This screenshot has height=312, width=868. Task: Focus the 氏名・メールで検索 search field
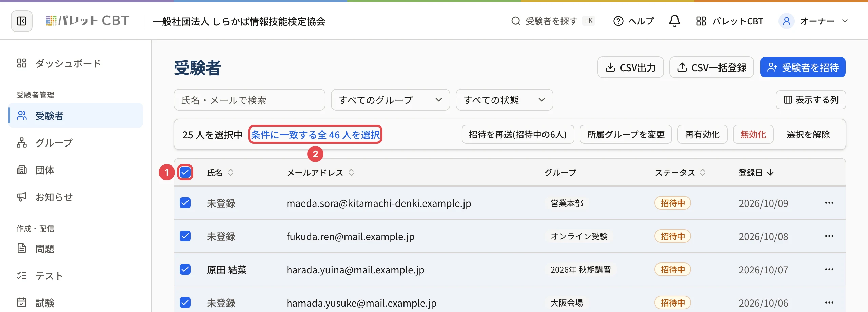pyautogui.click(x=250, y=100)
